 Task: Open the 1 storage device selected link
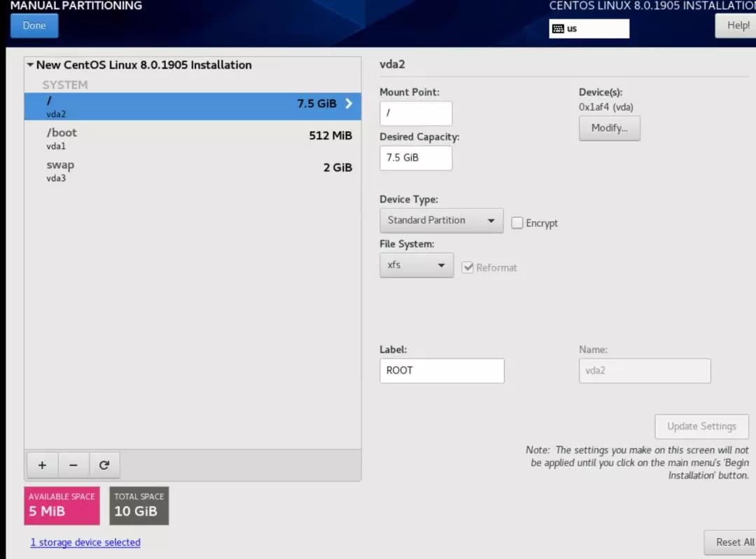[85, 542]
